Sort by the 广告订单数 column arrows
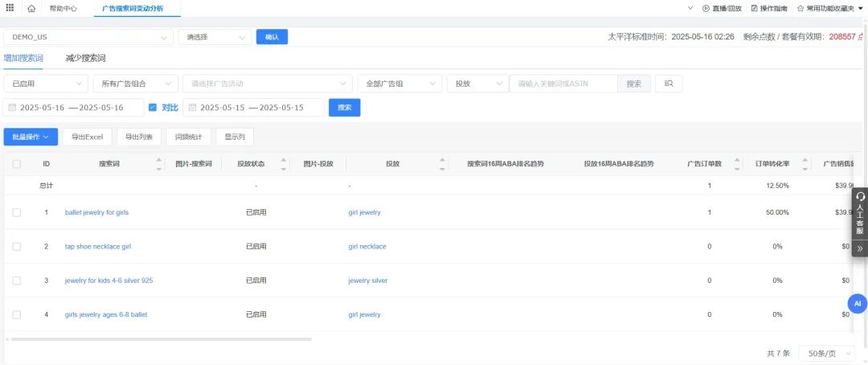The height and width of the screenshot is (365, 868). click(x=737, y=164)
